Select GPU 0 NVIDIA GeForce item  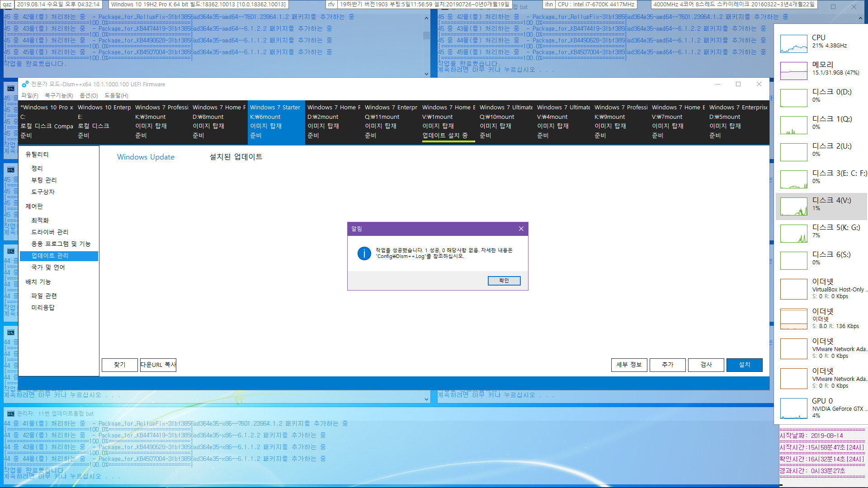(822, 408)
